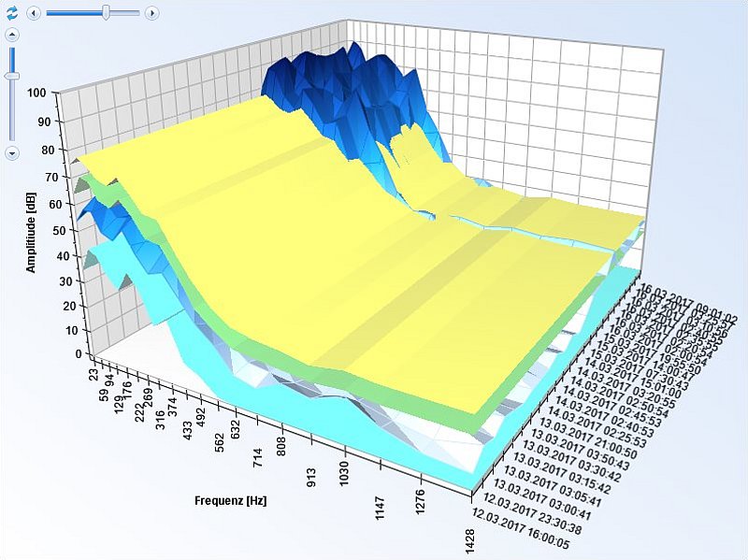Select the 100 dB amplitude tick label
Screen dimensions: 748x560
[37, 93]
